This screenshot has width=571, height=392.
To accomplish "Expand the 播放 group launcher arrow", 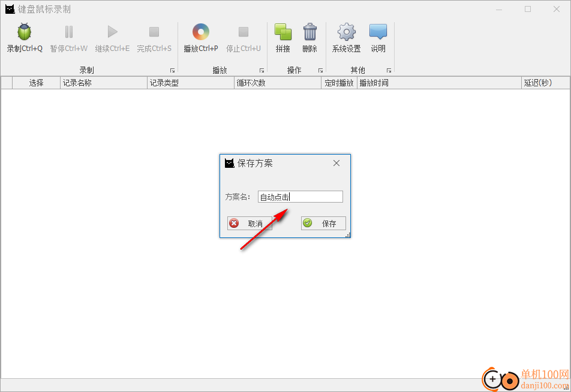I will click(262, 70).
